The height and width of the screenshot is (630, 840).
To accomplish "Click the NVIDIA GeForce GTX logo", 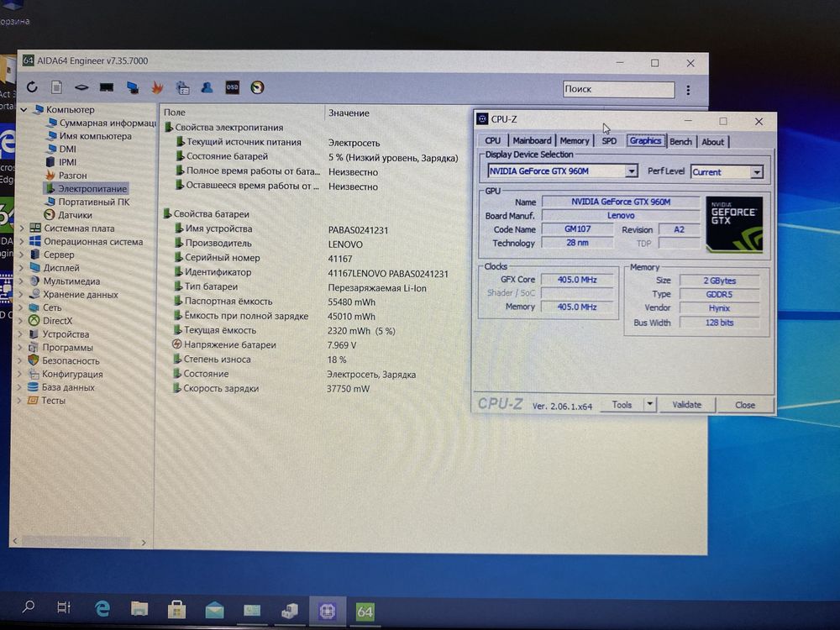I will pyautogui.click(x=734, y=224).
